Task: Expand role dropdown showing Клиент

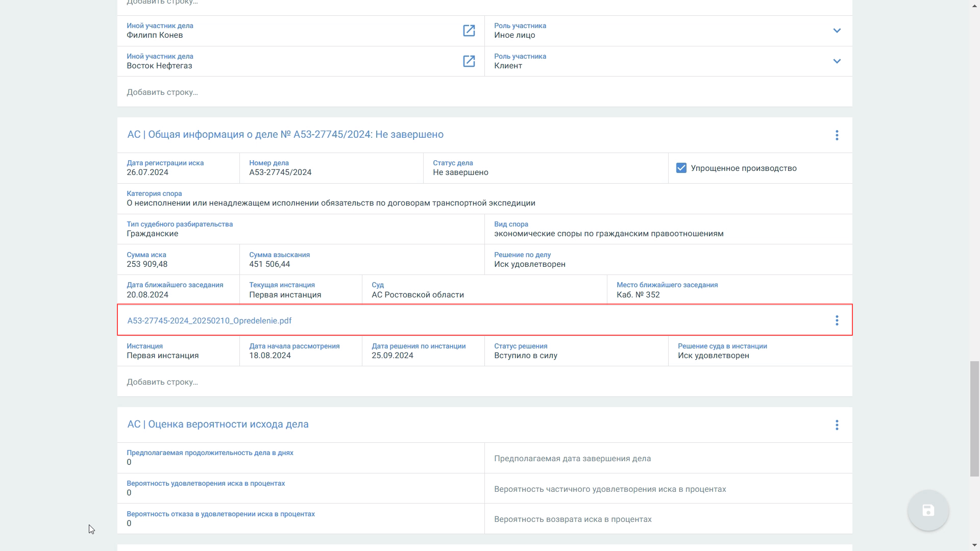Action: 837,61
